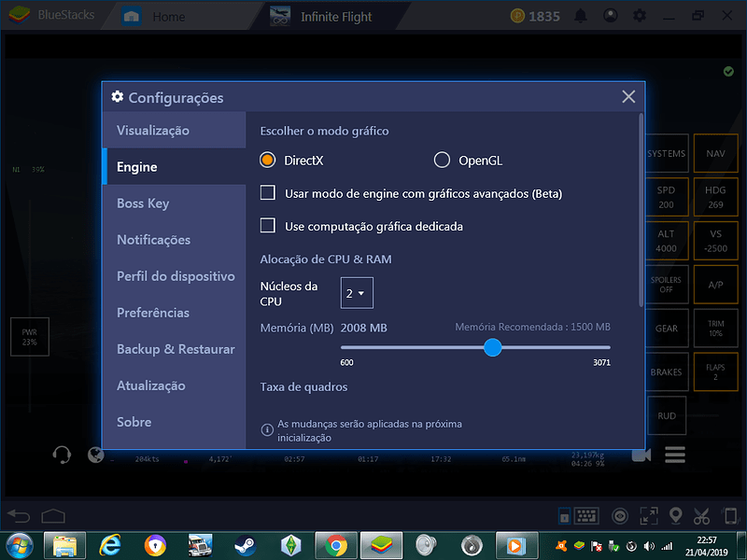Click the BlueStacks logo in title bar
747x560 pixels.
(x=19, y=15)
